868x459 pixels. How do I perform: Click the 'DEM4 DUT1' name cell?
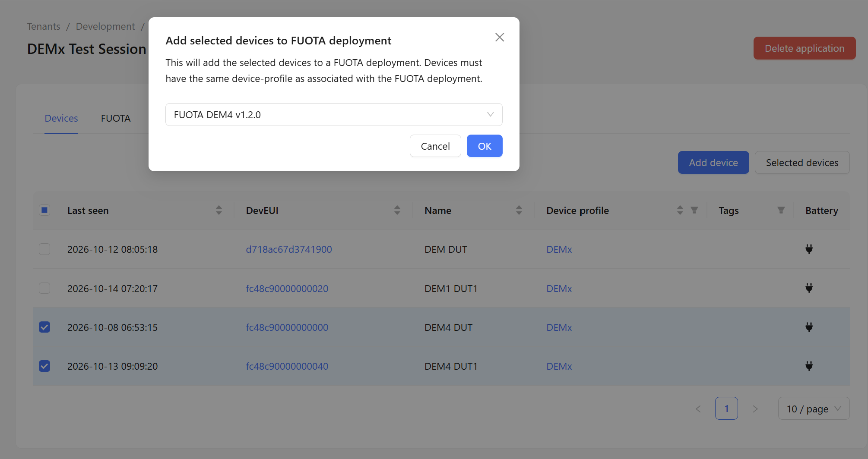point(451,366)
